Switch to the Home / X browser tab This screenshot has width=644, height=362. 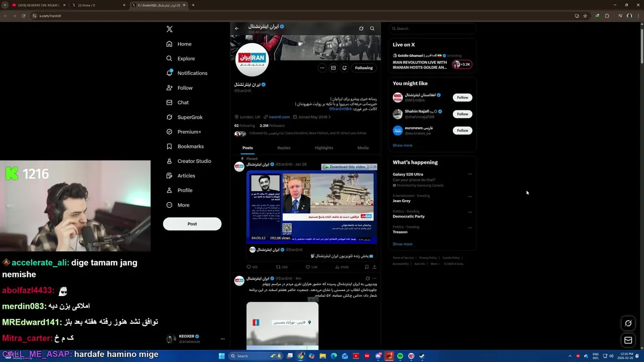(99, 5)
